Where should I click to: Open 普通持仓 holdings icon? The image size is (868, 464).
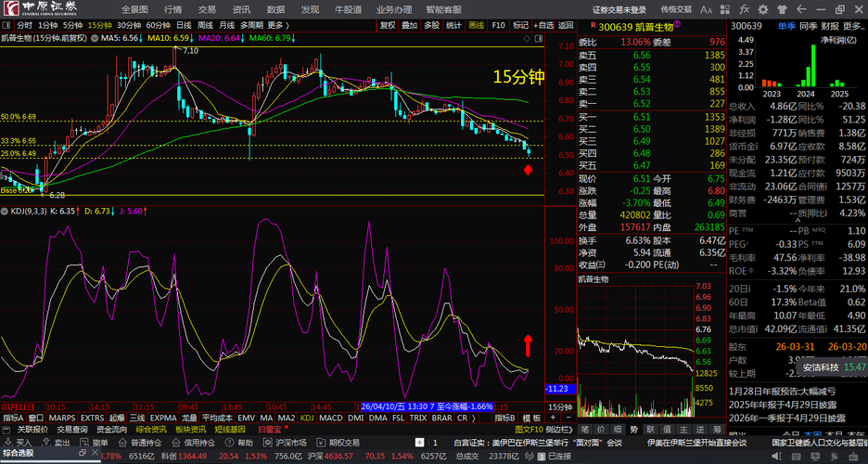139,443
